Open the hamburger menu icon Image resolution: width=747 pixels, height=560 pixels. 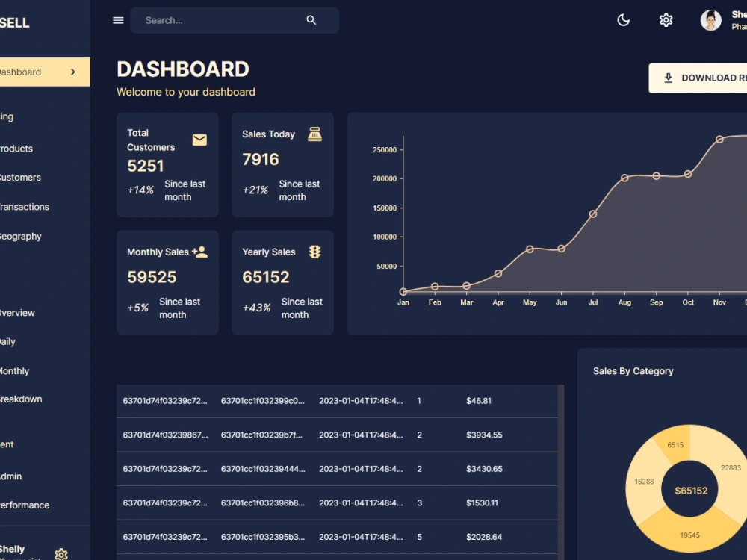(118, 20)
